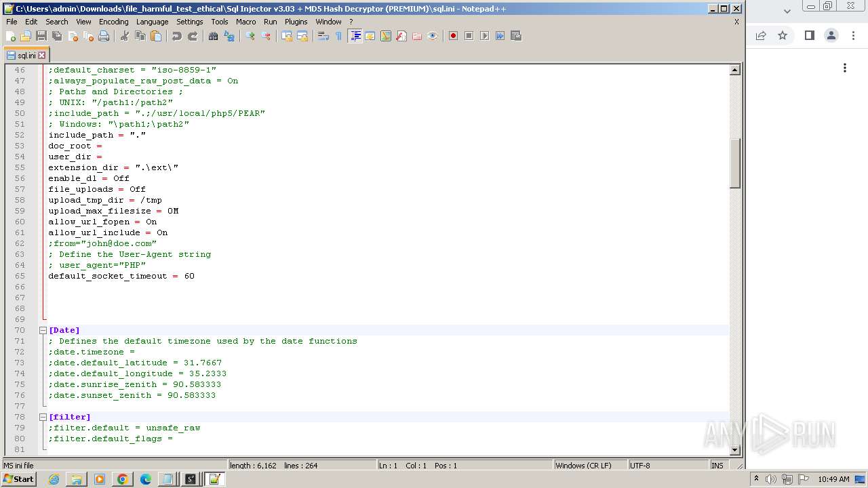
Task: Undo last action using toolbar arrow
Action: (x=177, y=36)
